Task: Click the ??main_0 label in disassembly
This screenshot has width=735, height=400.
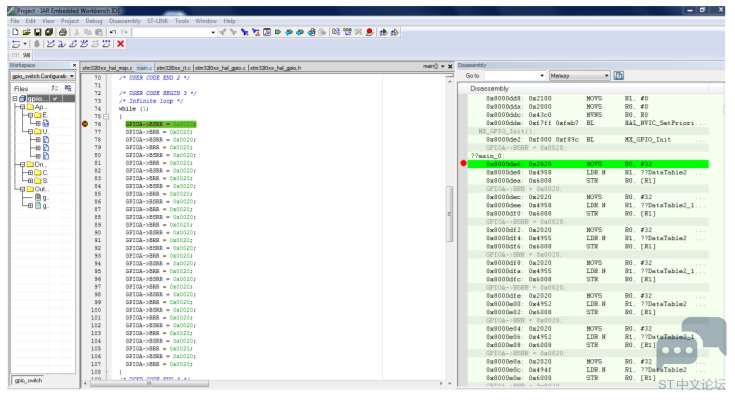Action: [488, 156]
